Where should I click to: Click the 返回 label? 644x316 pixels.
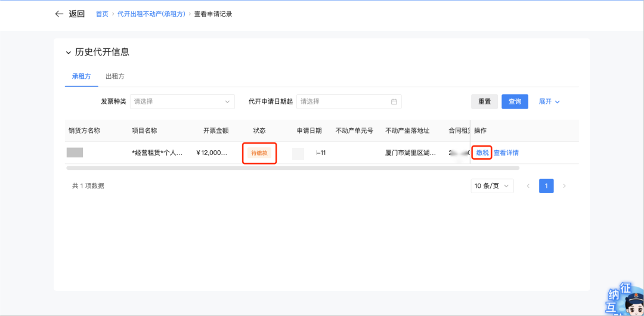click(x=77, y=14)
